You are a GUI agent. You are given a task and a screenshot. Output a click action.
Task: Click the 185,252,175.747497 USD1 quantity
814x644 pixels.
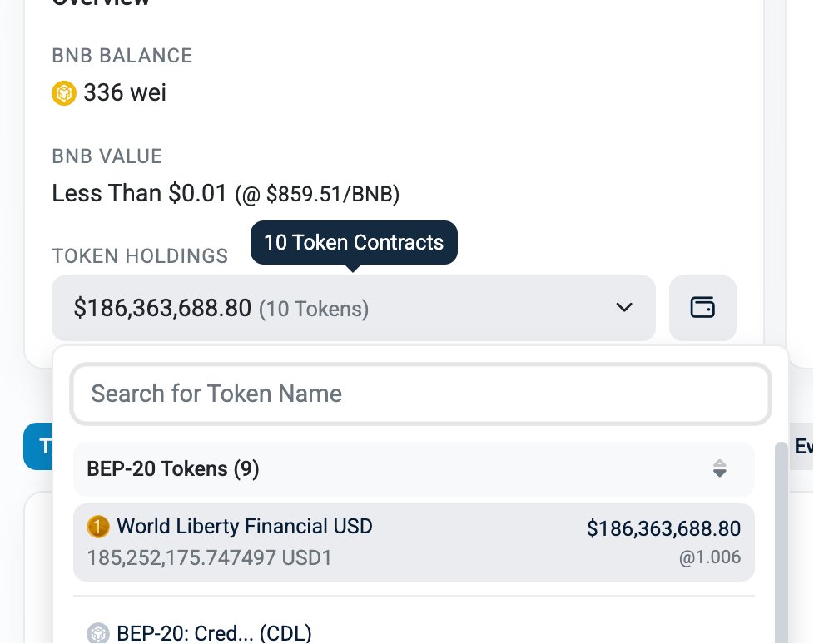pos(209,557)
